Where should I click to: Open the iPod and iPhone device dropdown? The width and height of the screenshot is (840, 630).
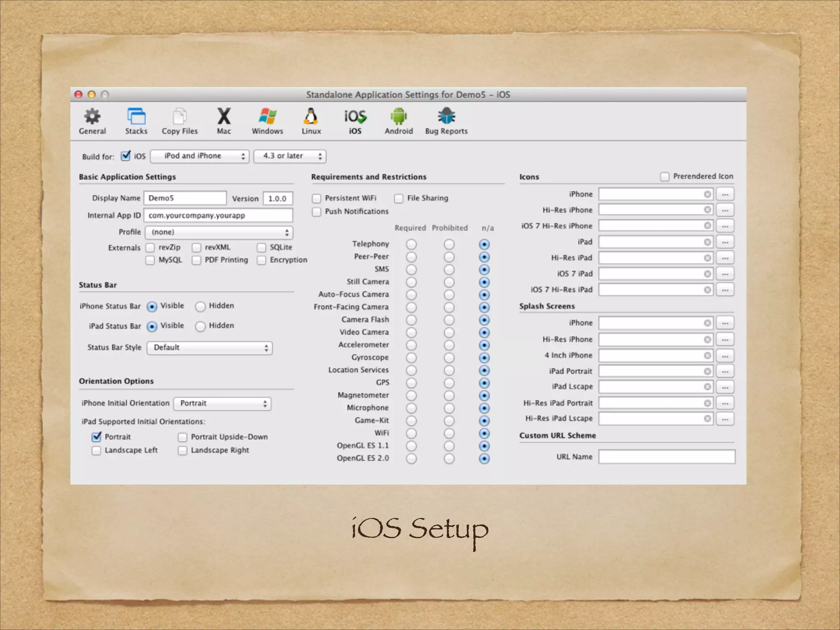(x=200, y=156)
